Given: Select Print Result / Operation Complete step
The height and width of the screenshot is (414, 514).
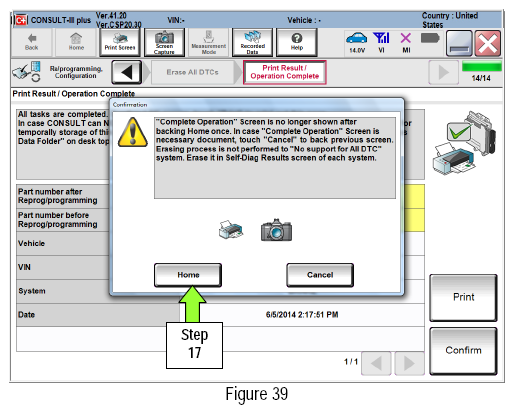Looking at the screenshot, I should pos(285,72).
